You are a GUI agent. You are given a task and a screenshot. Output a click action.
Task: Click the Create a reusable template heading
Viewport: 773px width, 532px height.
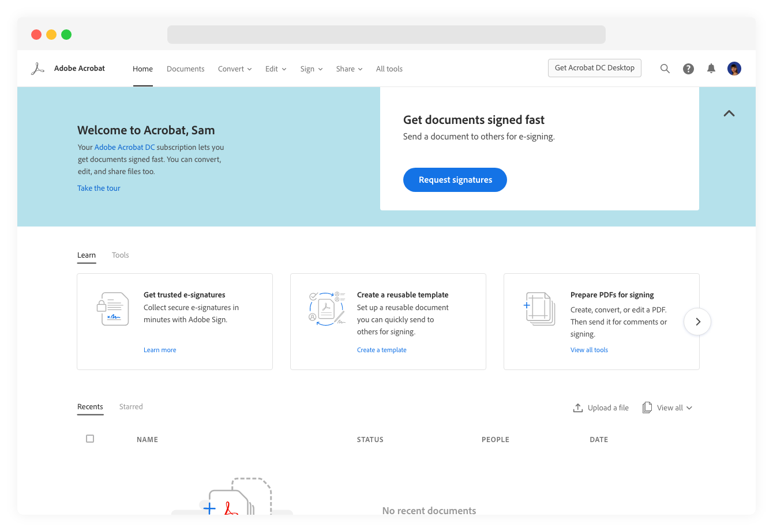[403, 295]
